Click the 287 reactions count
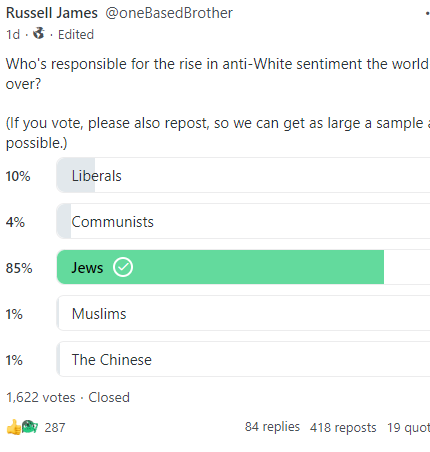 tap(55, 427)
